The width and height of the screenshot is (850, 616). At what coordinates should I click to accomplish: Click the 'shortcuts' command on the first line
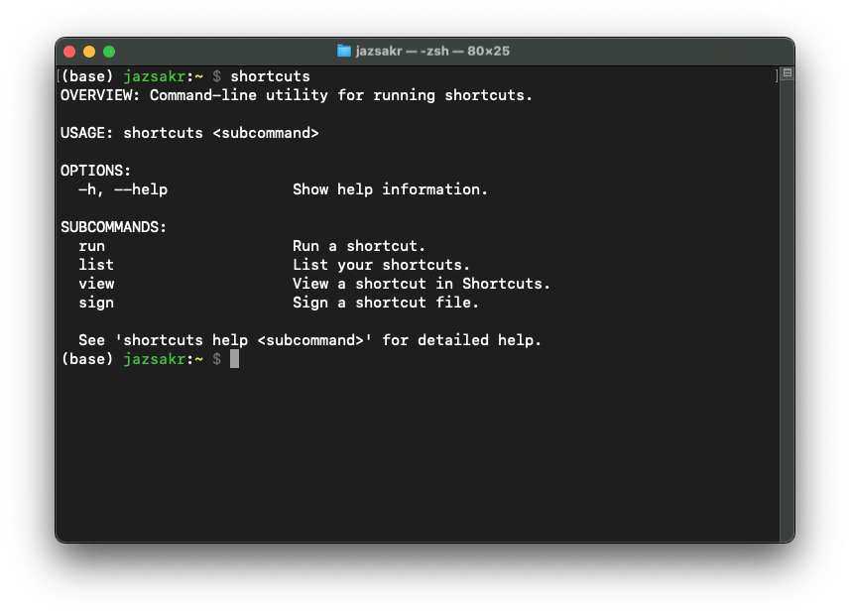(x=269, y=76)
